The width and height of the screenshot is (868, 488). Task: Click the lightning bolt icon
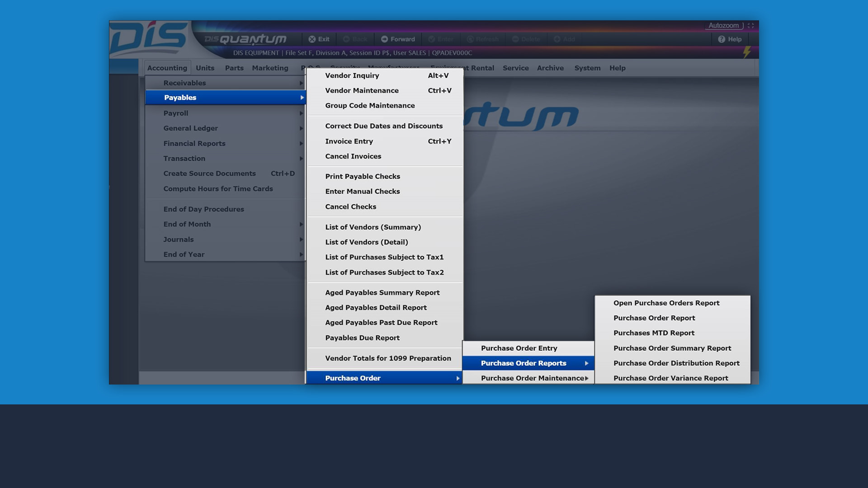747,52
